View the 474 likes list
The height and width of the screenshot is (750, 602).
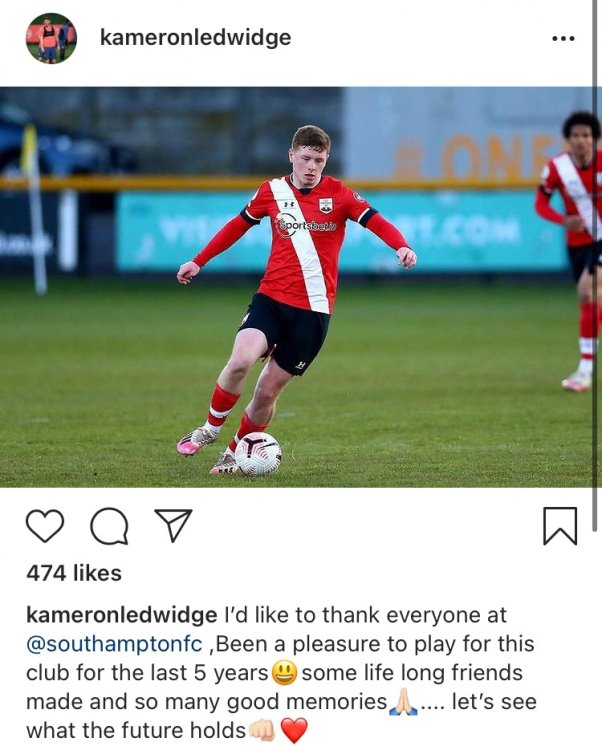tap(74, 573)
